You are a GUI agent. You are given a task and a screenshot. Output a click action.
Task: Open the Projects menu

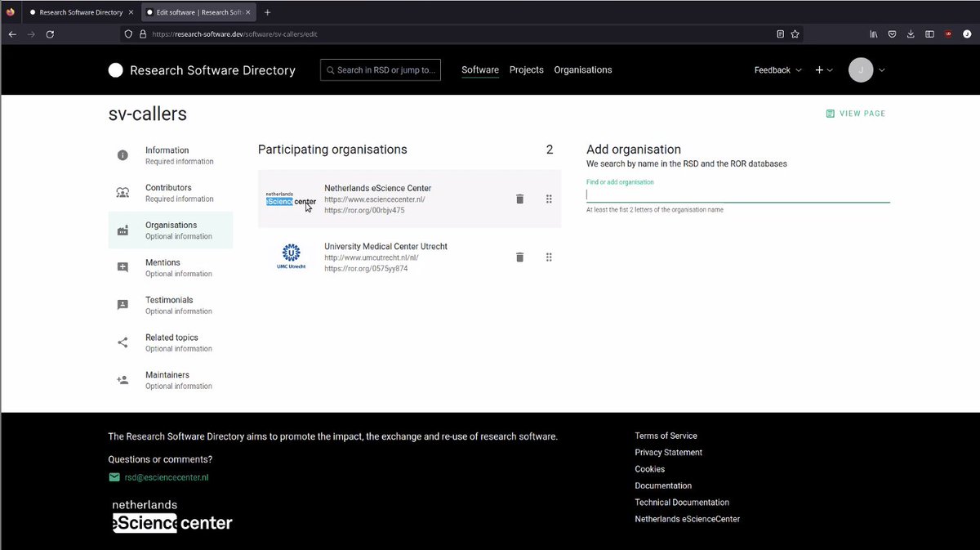[527, 70]
